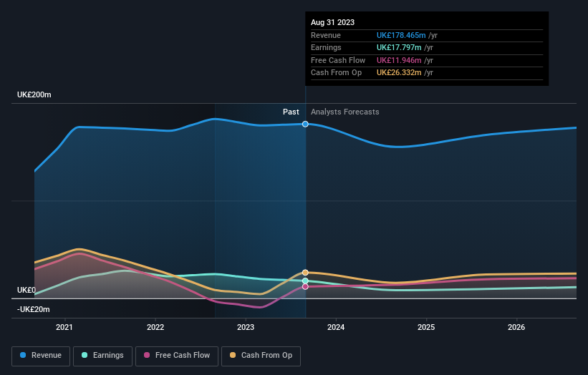Click the Revenue row label in tooltip
The height and width of the screenshot is (375, 588).
326,35
